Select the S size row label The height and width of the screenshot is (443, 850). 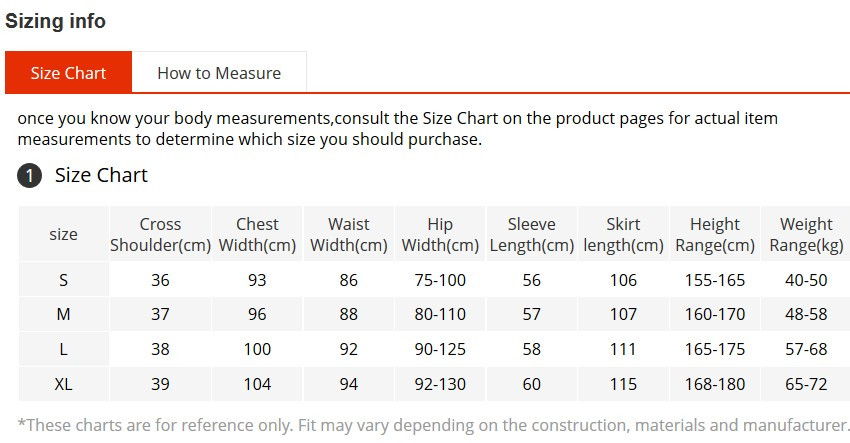point(63,280)
